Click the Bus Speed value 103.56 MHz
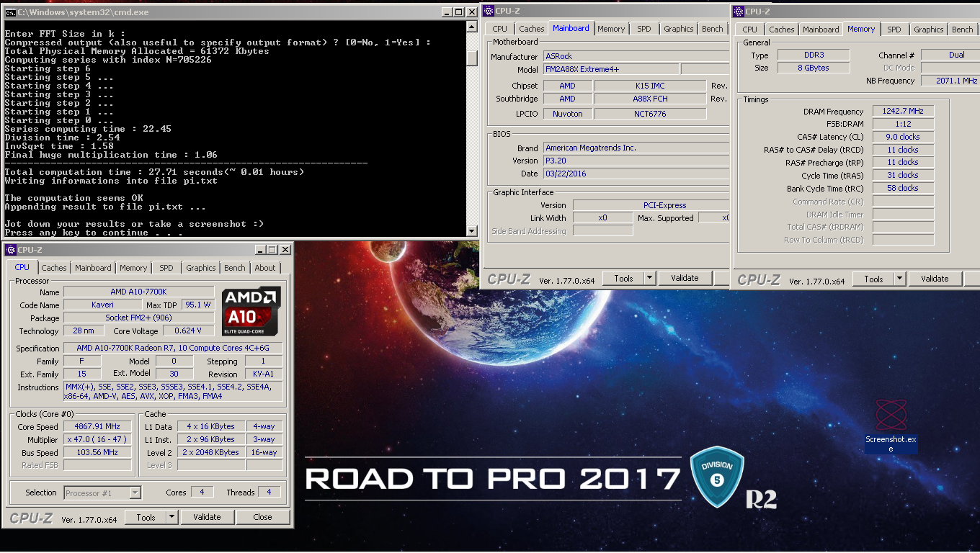Image resolution: width=980 pixels, height=553 pixels. (x=97, y=452)
